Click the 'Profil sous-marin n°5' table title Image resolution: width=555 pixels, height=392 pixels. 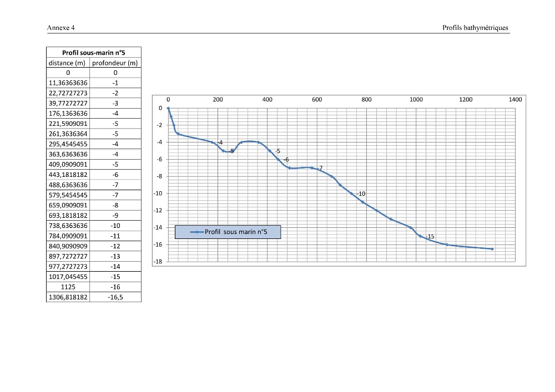tap(93, 52)
